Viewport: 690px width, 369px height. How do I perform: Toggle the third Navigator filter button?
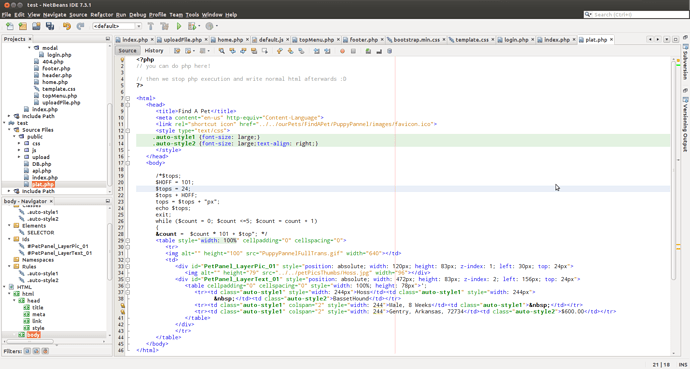(44, 351)
